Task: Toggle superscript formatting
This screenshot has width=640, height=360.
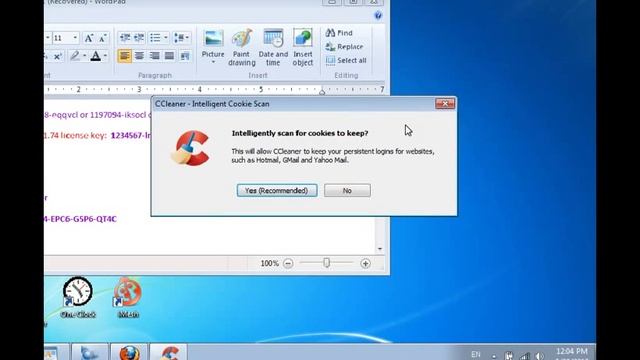Action: pyautogui.click(x=58, y=56)
